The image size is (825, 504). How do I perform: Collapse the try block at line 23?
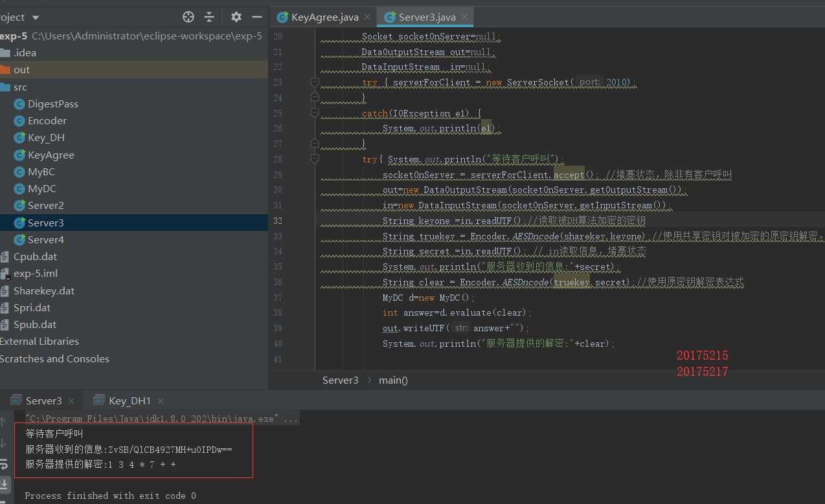click(315, 82)
